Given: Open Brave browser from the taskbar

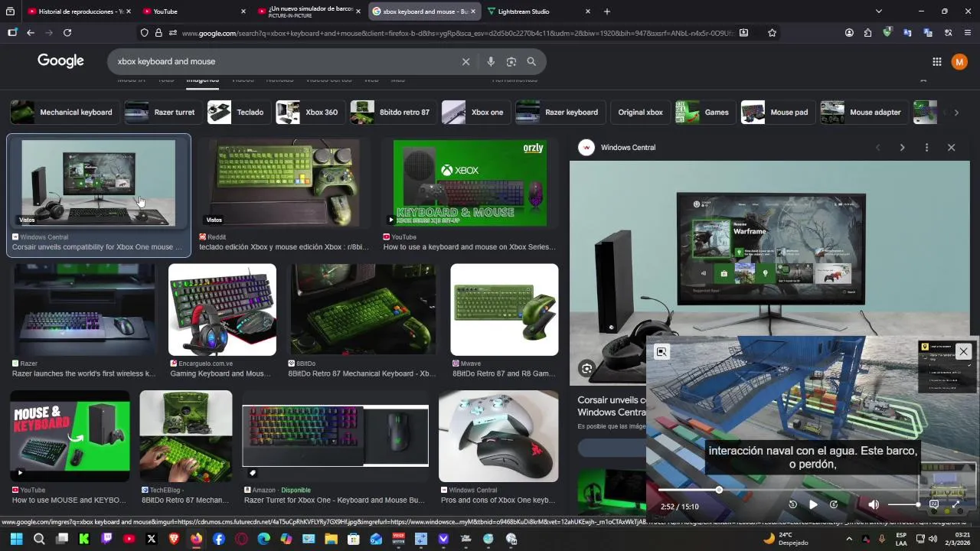Looking at the screenshot, I should (174, 539).
